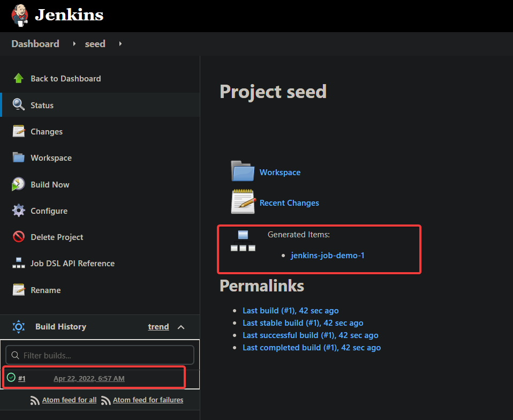513x420 pixels.
Task: Focus the Filter builds search field
Action: (x=100, y=355)
